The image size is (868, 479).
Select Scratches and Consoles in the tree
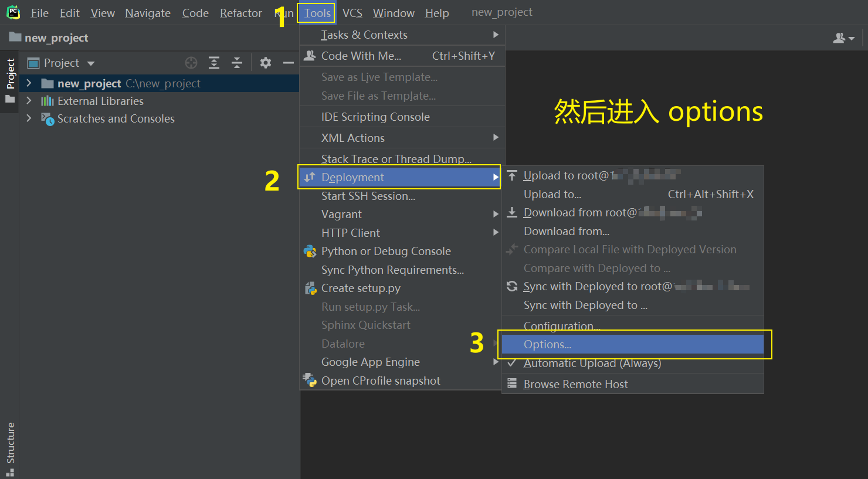pos(116,118)
